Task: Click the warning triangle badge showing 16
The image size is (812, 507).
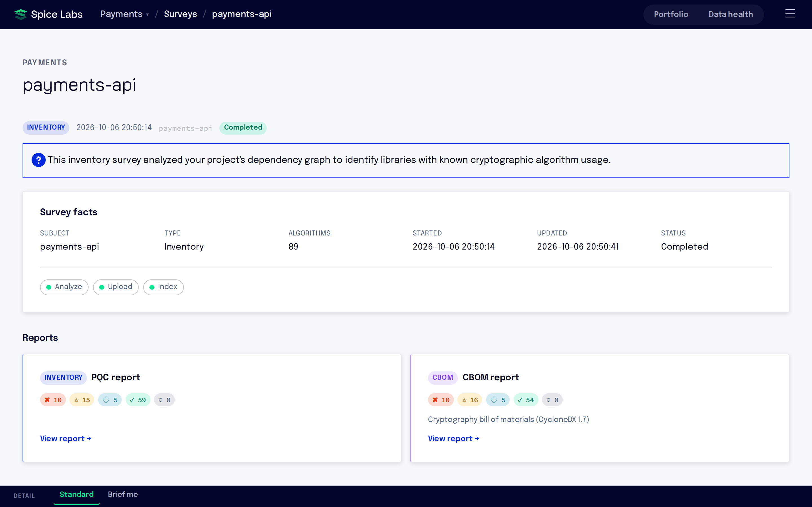Action: click(470, 400)
